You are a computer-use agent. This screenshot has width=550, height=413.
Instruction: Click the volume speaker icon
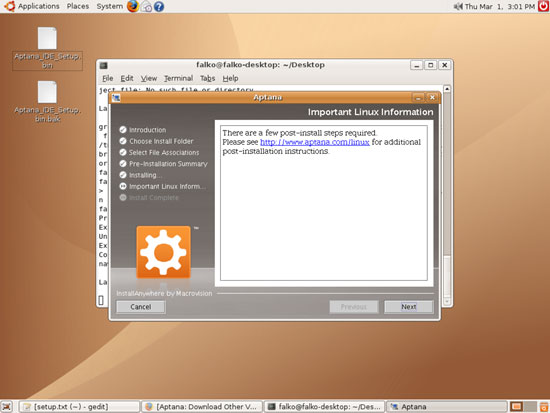click(458, 6)
